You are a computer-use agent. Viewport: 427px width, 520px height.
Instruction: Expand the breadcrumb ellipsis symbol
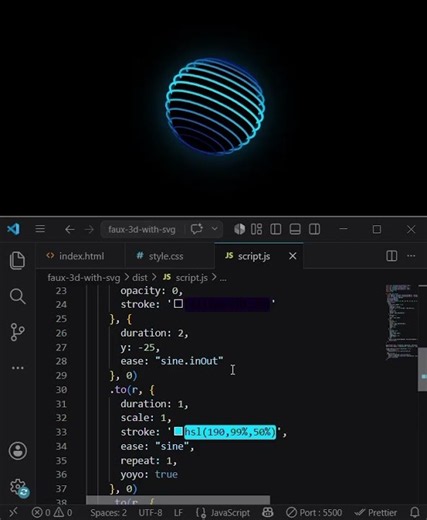pos(223,278)
